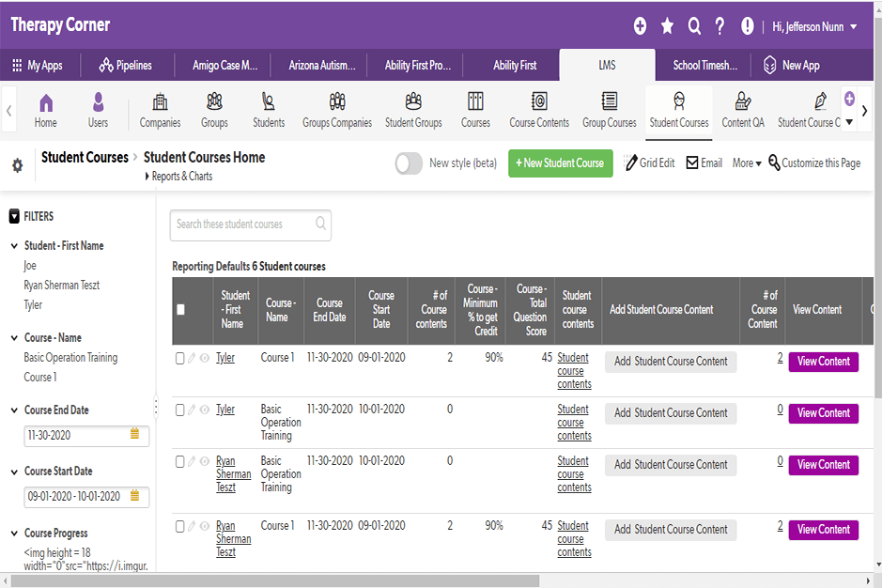Click the Course Start Date range field
Viewport: 882px width, 588px height.
86,497
